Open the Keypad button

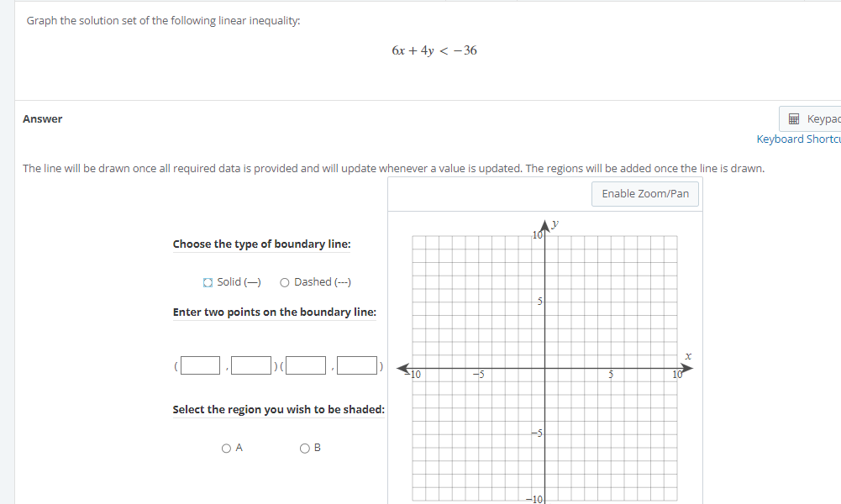(811, 118)
